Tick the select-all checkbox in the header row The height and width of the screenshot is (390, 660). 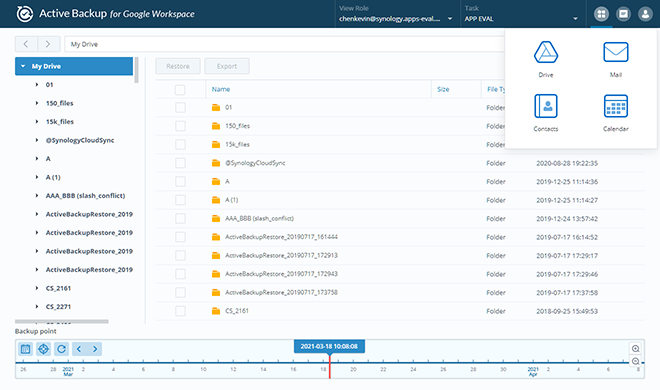(180, 90)
